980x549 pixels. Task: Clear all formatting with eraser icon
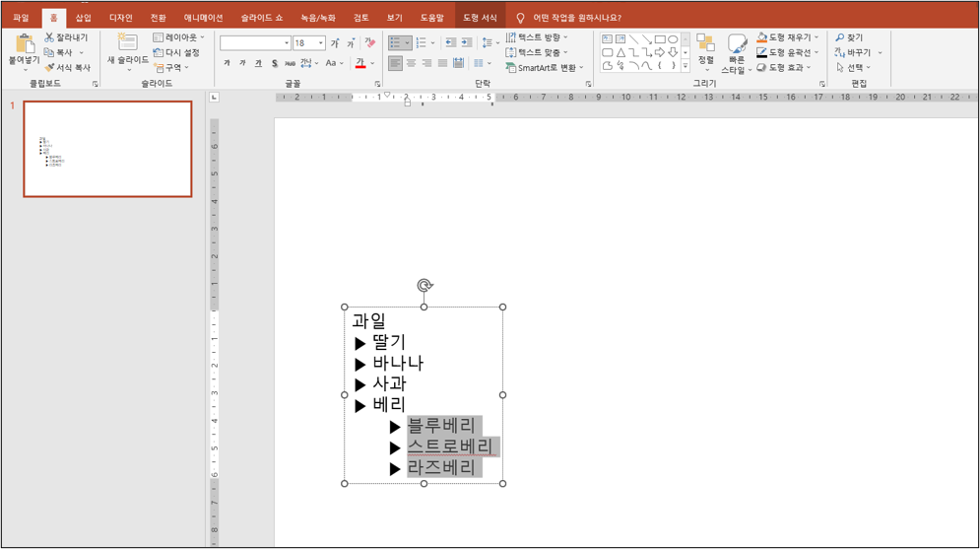[370, 43]
